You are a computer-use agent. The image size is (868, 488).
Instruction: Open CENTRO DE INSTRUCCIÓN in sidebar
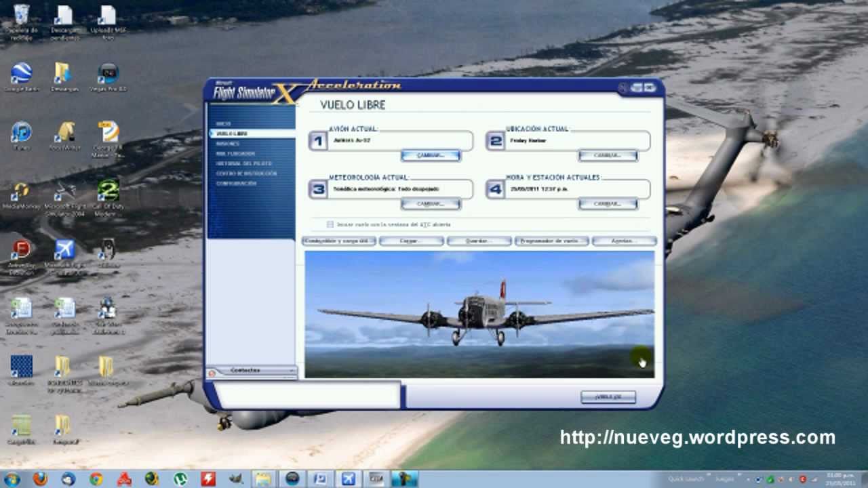point(246,174)
